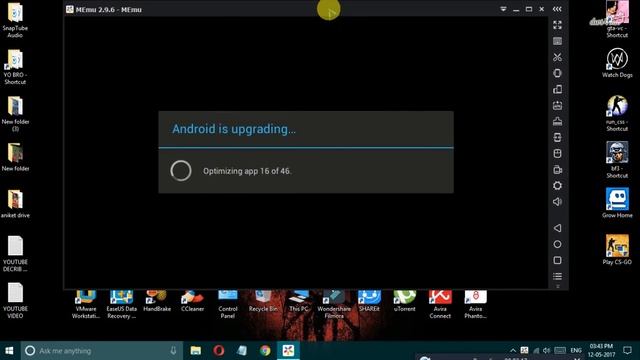Tap the Android home circle button

(557, 244)
